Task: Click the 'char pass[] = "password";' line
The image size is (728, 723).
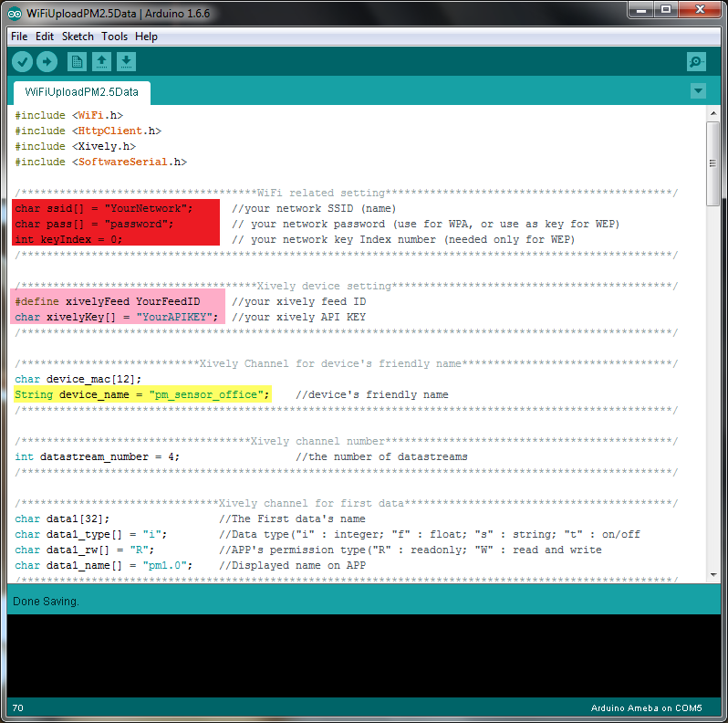Action: 94,224
